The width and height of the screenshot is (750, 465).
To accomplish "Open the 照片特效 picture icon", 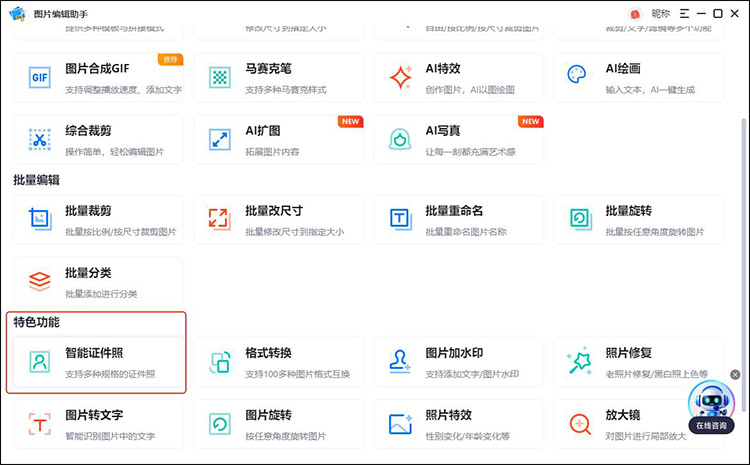I will [400, 424].
